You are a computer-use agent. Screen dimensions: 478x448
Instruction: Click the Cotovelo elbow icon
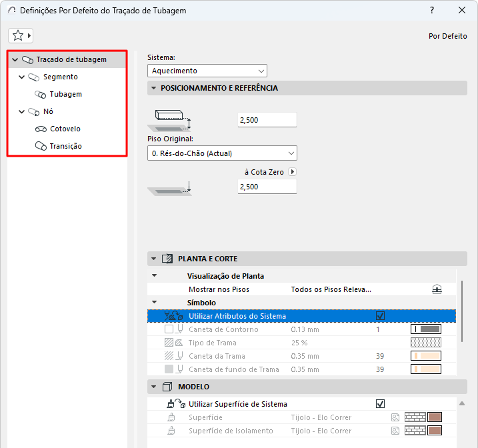click(x=41, y=129)
